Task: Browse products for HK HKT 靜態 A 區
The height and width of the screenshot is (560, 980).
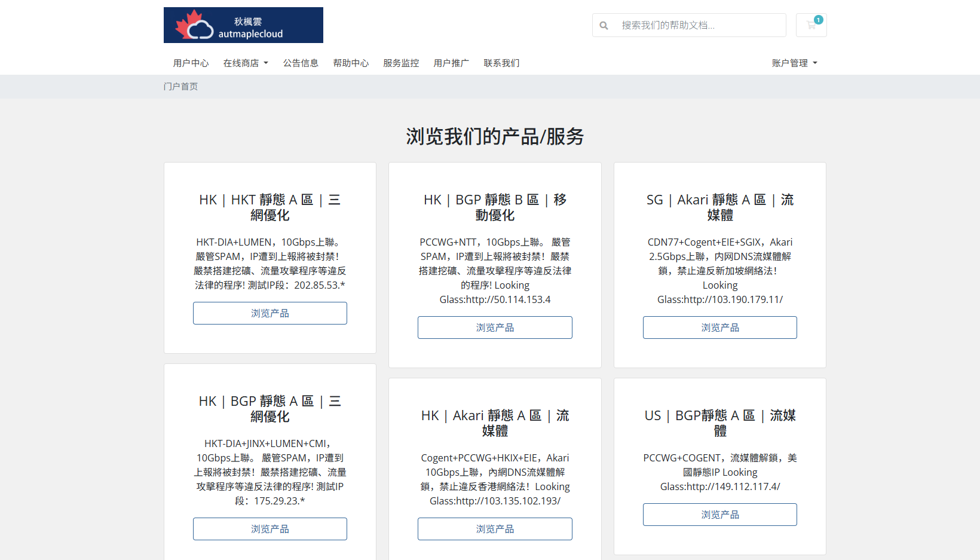Action: coord(269,313)
